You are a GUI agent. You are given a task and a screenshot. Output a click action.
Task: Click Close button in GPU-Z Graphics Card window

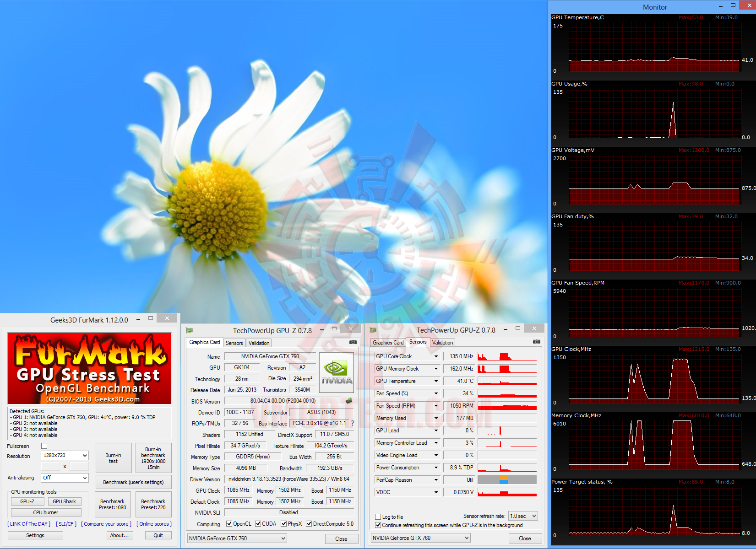(341, 539)
